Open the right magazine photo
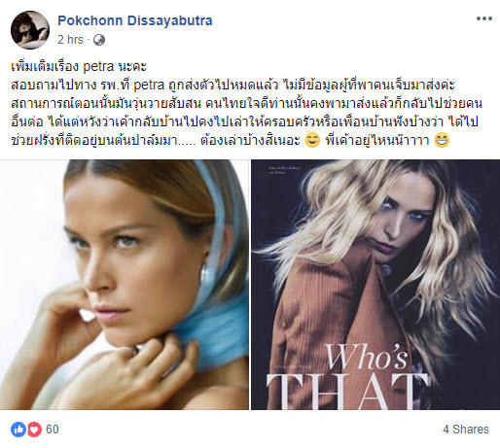 point(375,285)
